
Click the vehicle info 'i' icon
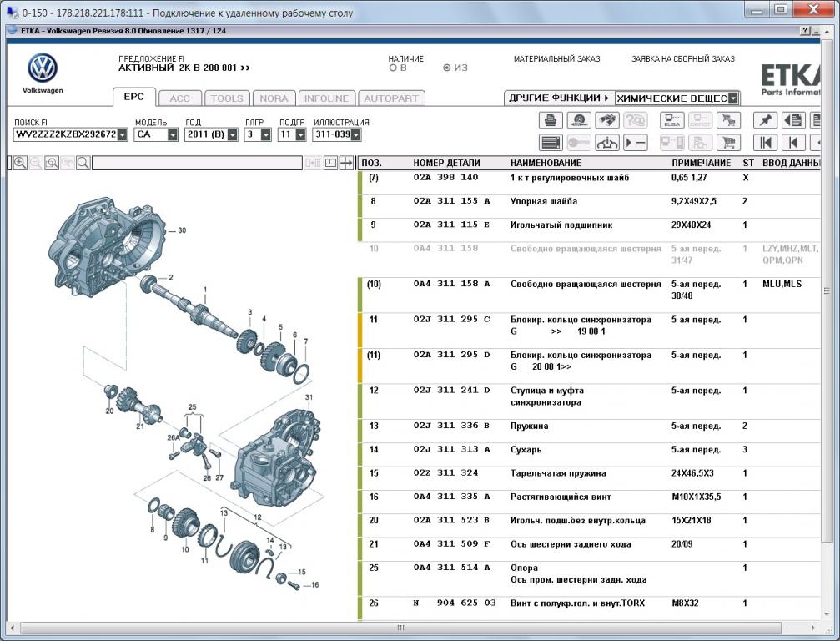point(607,143)
